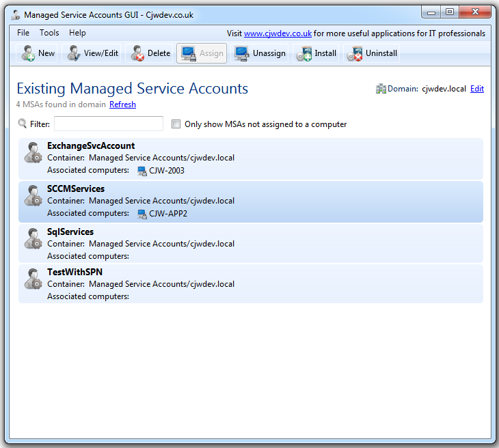Open the File menu
499x448 pixels.
click(23, 33)
